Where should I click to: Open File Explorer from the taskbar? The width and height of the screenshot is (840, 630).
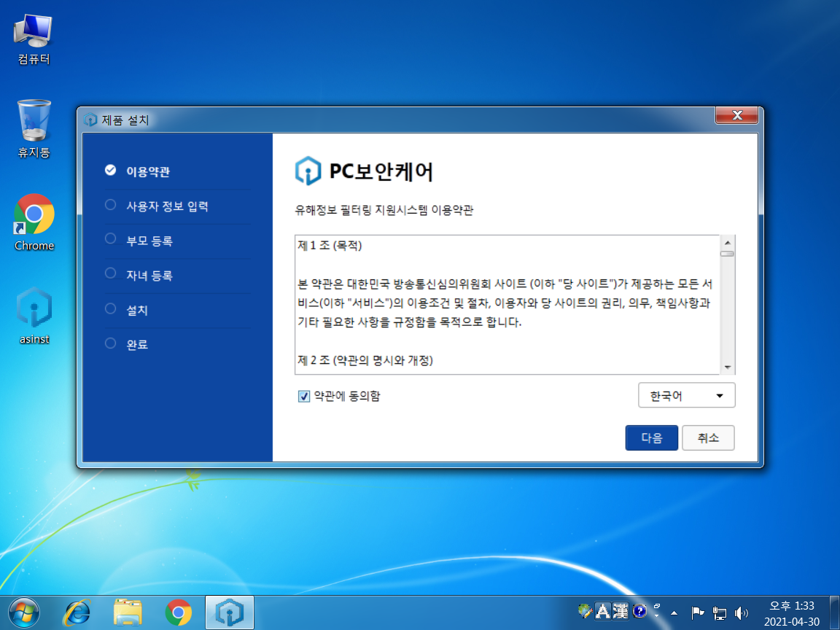coord(128,612)
